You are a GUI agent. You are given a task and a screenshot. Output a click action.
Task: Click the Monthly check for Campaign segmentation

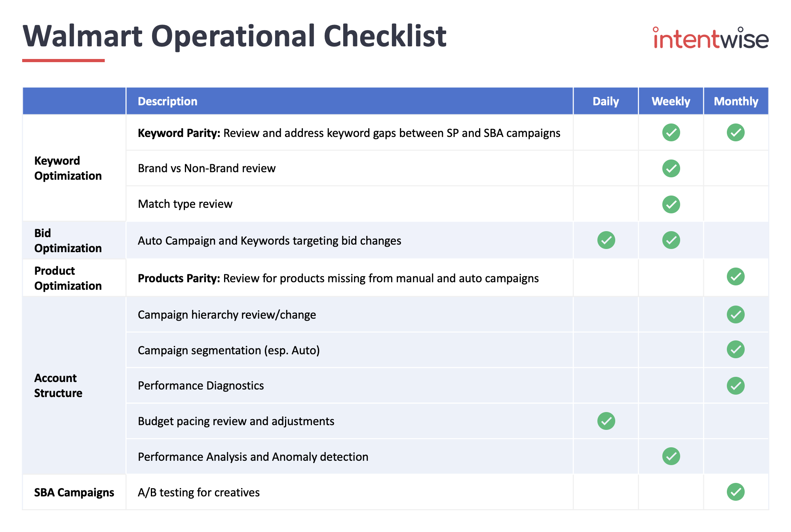(x=736, y=350)
